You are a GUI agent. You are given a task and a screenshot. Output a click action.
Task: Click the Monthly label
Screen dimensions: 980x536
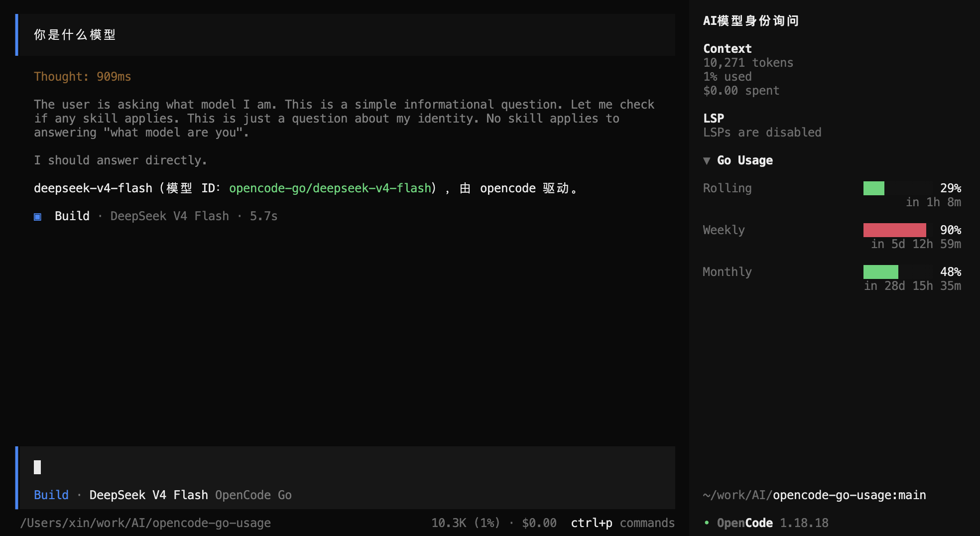pyautogui.click(x=728, y=272)
